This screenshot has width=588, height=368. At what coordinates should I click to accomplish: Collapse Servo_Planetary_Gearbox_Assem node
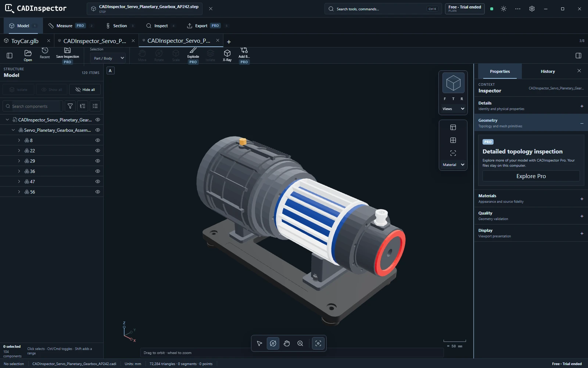click(x=13, y=130)
